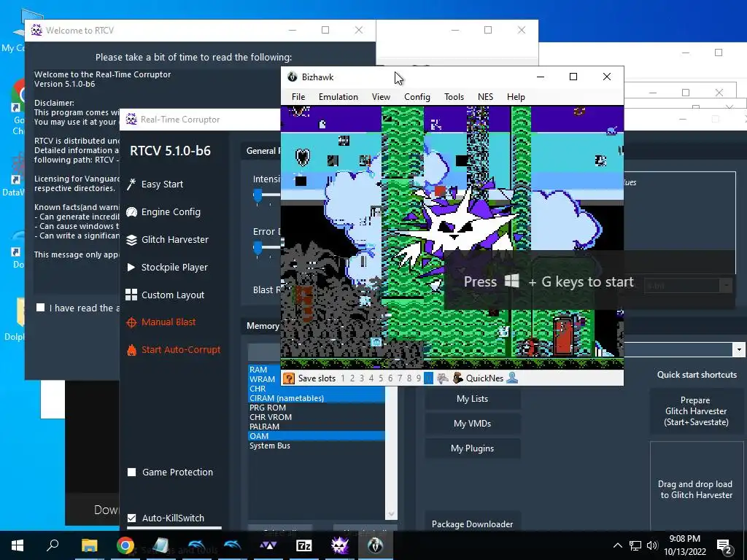Open the Config menu in Bizhawk

tap(417, 97)
